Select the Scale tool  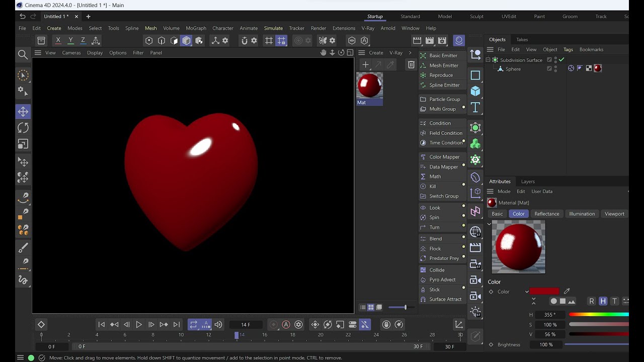click(x=23, y=144)
